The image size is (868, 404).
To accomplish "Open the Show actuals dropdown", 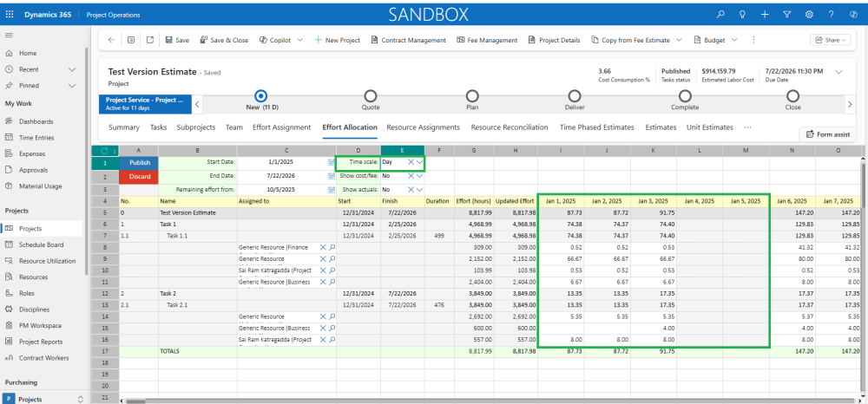I will [x=420, y=188].
